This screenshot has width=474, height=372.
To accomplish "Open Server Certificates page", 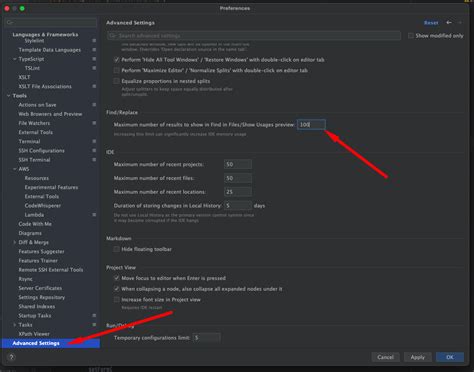I will click(40, 288).
